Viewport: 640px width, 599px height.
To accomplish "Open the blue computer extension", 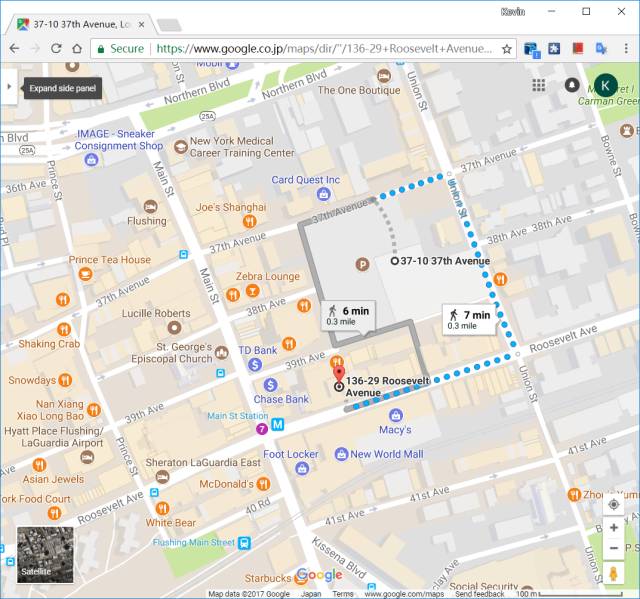I will click(531, 49).
